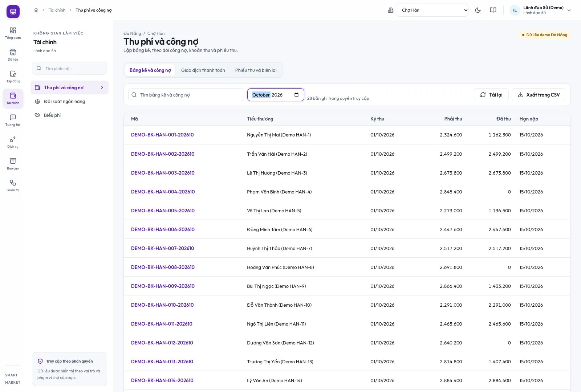
Task: Click Trần Văn Hải (Demo HAN-2) cell
Action: [277, 154]
